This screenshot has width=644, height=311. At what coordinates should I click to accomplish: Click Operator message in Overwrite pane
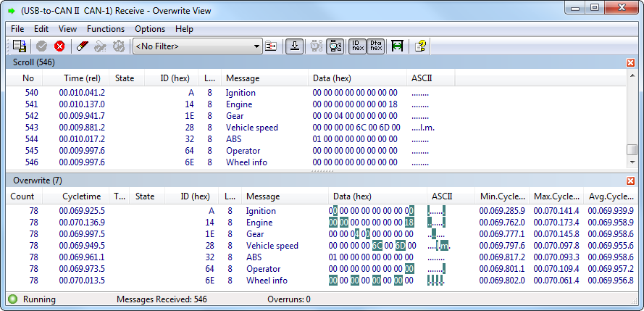pos(263,269)
